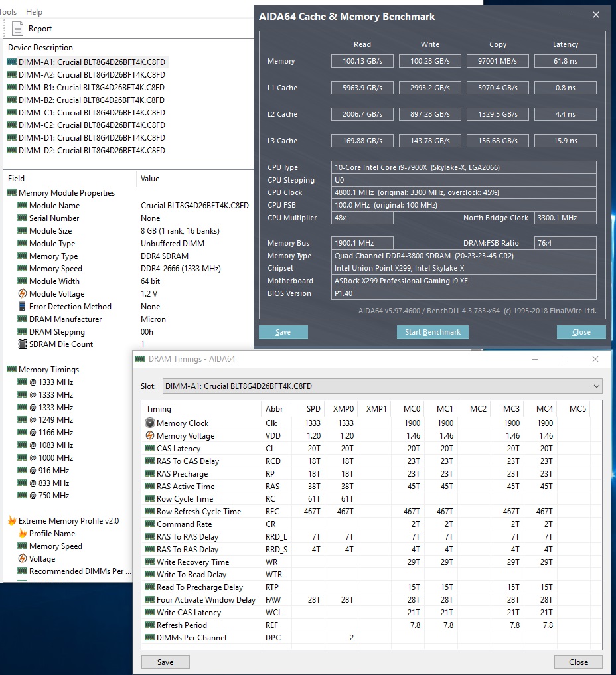Click the North Bridge Clock value

[565, 218]
